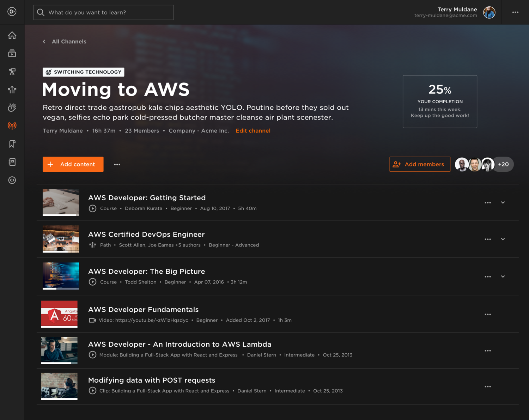Open Notes via the journal sidebar icon
The image size is (529, 420).
pos(12,162)
